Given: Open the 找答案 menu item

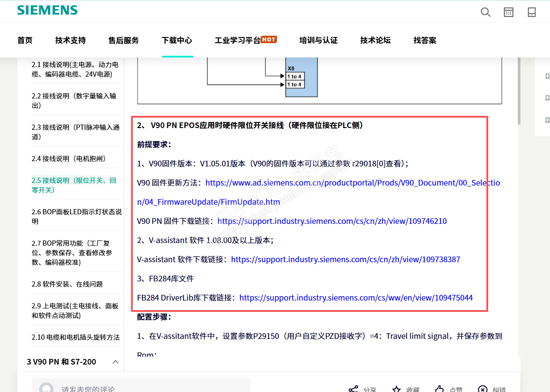Looking at the screenshot, I should tap(425, 41).
